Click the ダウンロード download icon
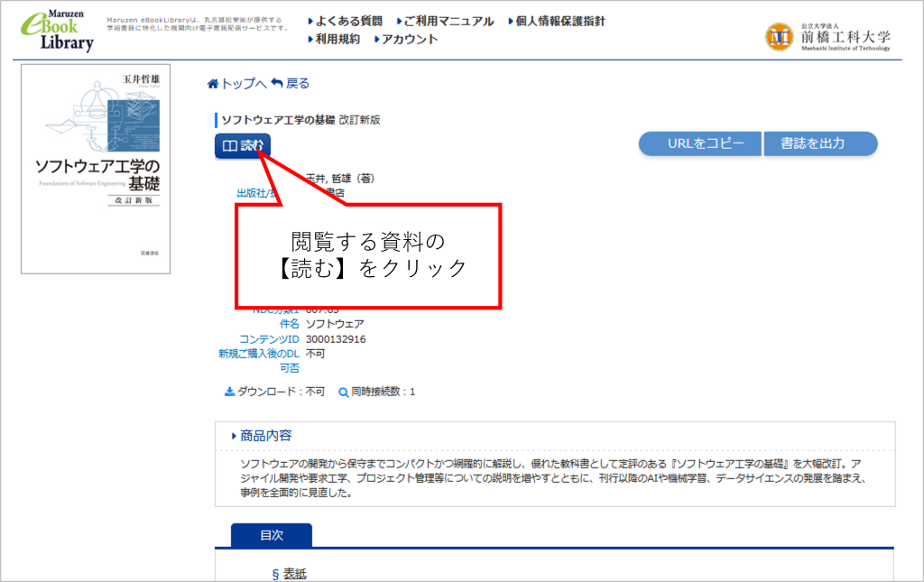This screenshot has height=582, width=924. 229,393
